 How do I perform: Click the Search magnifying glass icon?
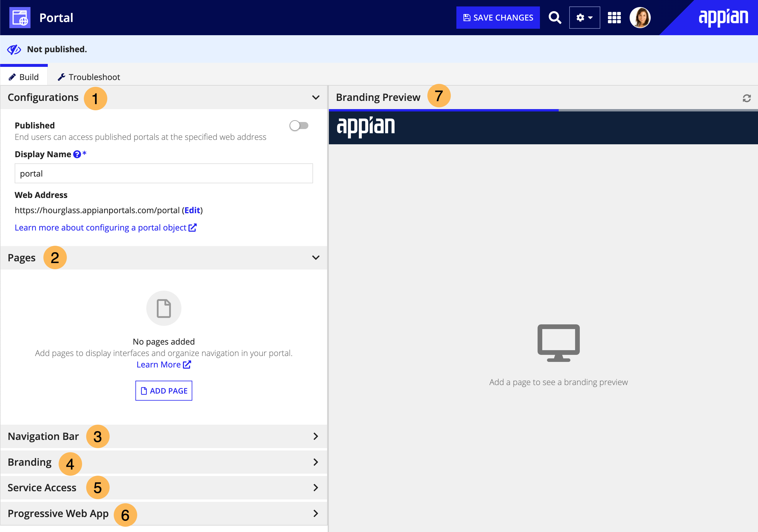tap(553, 17)
